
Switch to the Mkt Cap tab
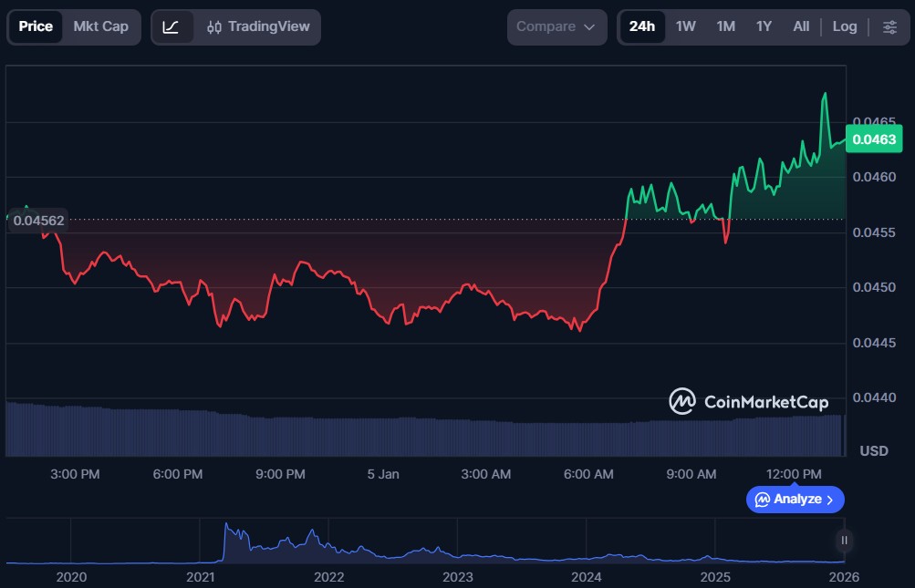coord(100,26)
